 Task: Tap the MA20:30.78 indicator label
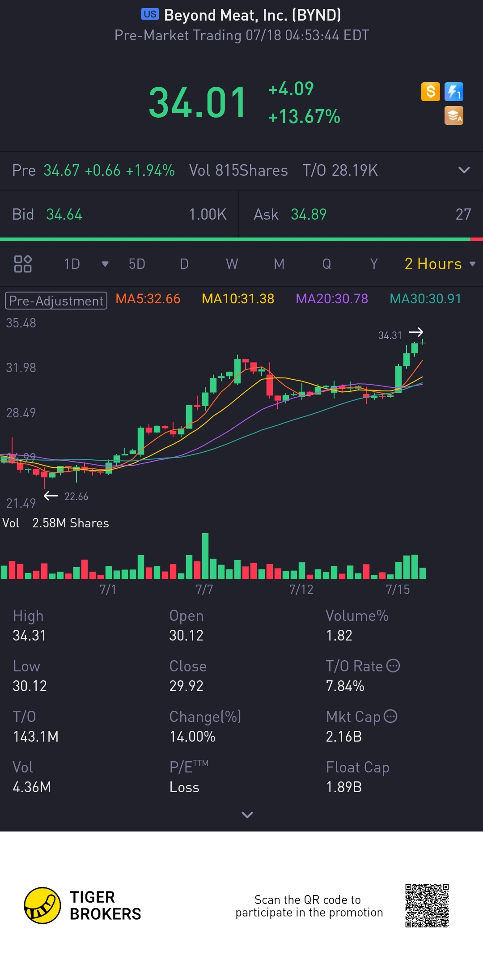tap(332, 299)
